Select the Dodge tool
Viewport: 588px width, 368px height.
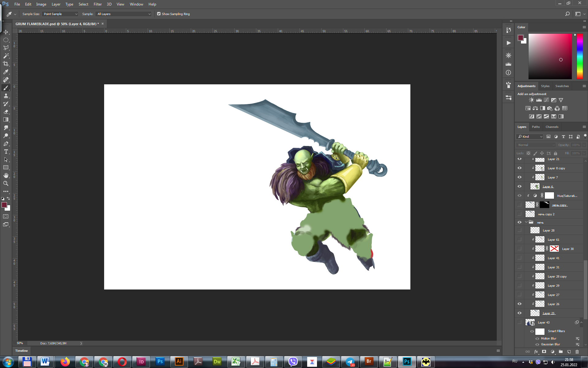(x=6, y=136)
